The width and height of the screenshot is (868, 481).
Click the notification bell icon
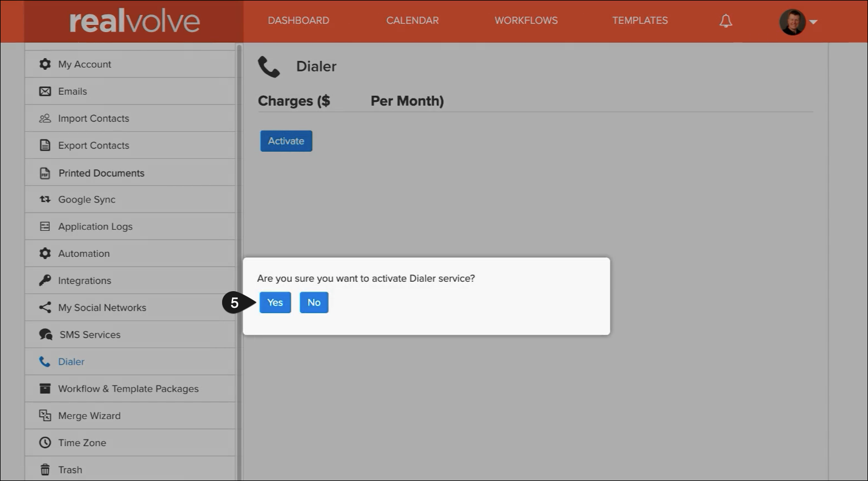tap(726, 21)
